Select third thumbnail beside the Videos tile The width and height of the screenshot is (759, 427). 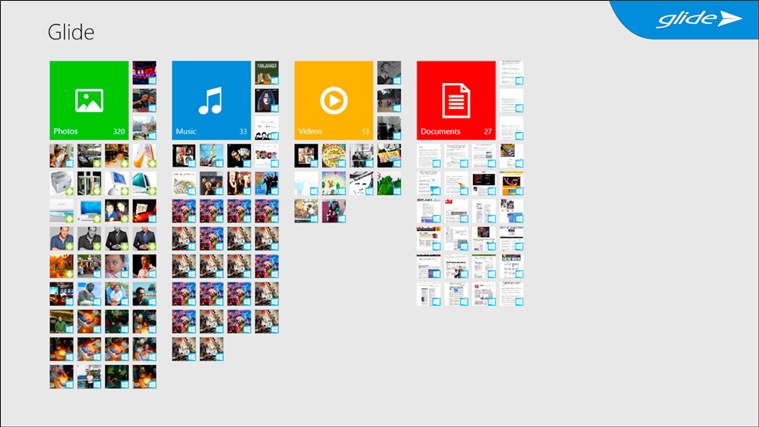point(389,127)
